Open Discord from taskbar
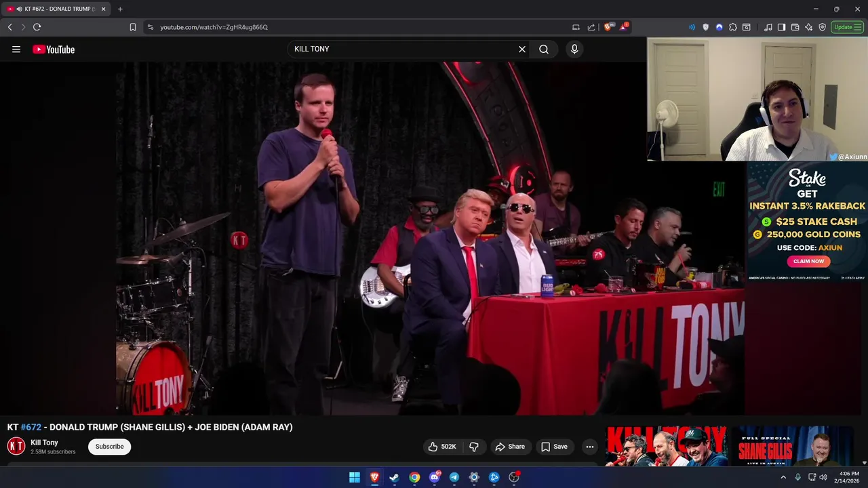 pos(435,477)
